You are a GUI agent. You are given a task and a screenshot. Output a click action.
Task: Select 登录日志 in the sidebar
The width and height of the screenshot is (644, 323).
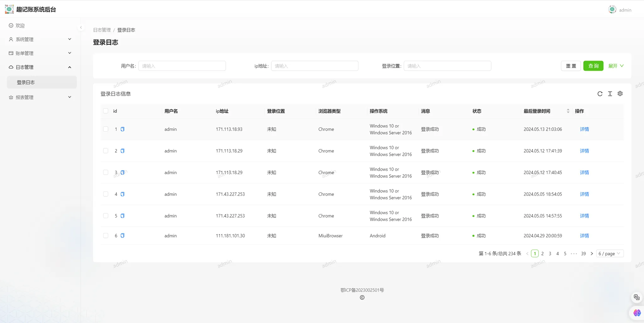tap(26, 82)
